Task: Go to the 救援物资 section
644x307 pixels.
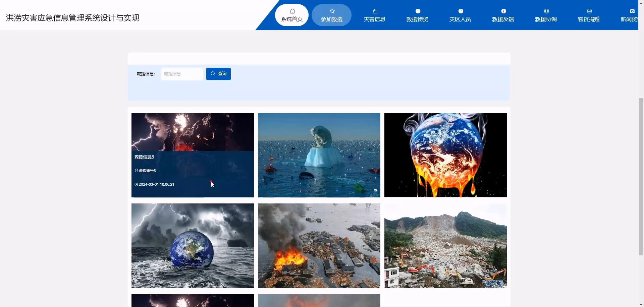Action: [x=417, y=15]
